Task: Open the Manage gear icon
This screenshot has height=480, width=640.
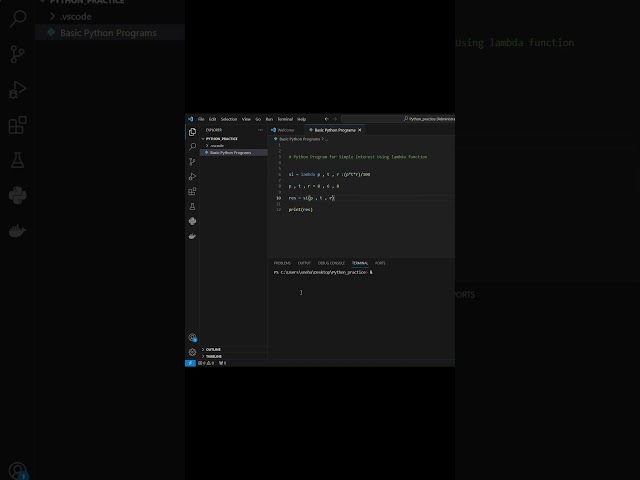Action: tap(192, 352)
